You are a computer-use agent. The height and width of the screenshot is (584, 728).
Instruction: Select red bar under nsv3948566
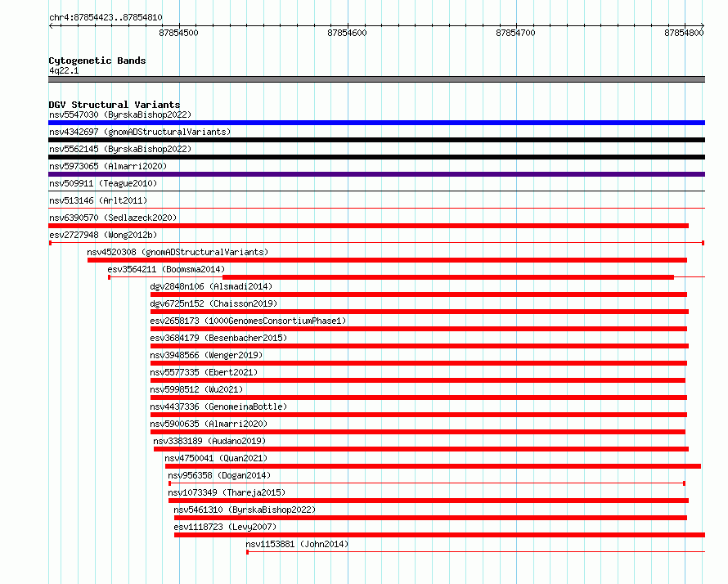pyautogui.click(x=418, y=363)
